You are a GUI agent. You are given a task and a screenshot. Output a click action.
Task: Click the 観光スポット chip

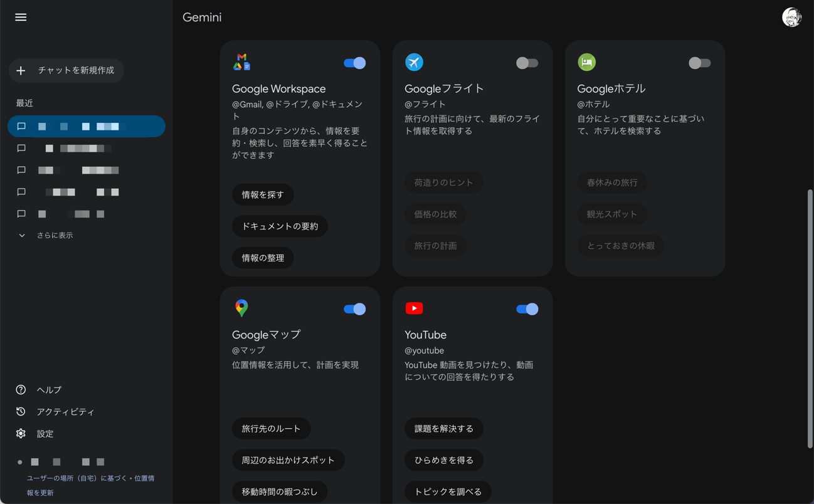point(612,214)
